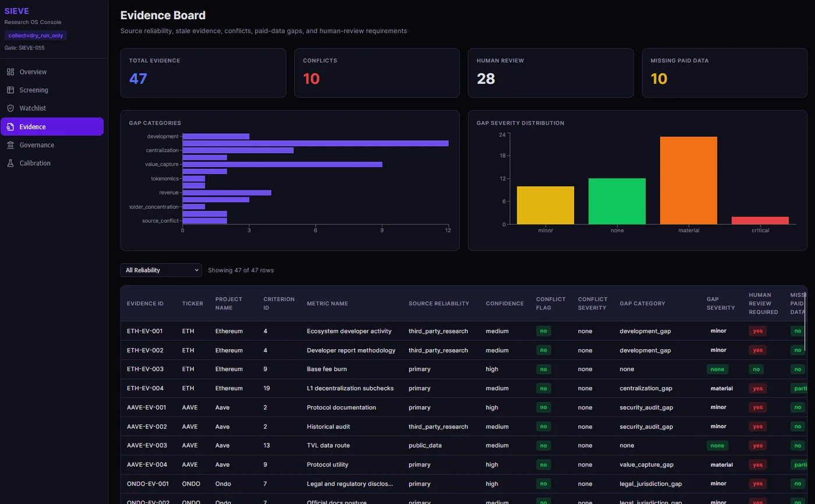Viewport: 815px width, 504px height.
Task: Click the Gap Category column header
Action: pos(642,303)
